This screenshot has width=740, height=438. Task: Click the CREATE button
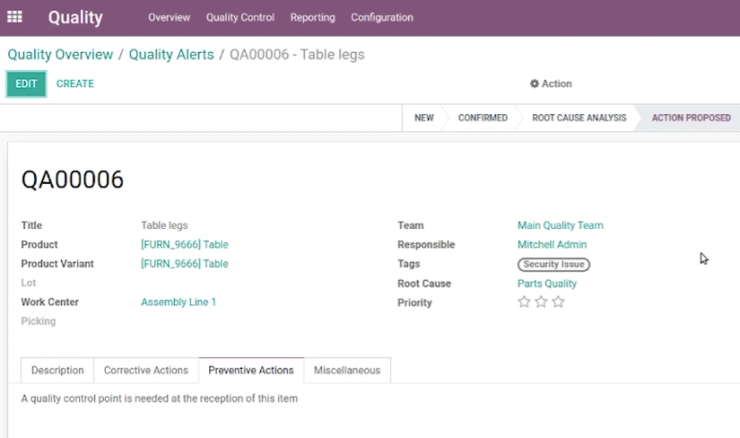pyautogui.click(x=75, y=84)
